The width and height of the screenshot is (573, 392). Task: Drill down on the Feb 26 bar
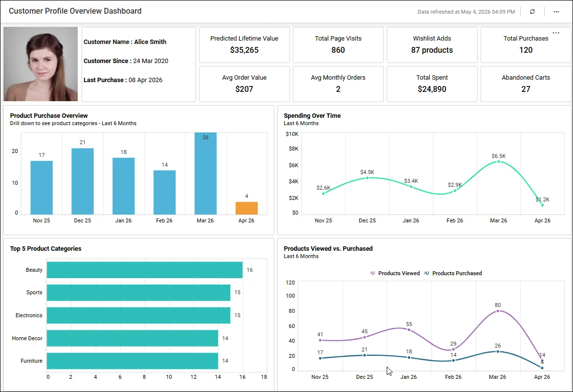[x=164, y=192]
